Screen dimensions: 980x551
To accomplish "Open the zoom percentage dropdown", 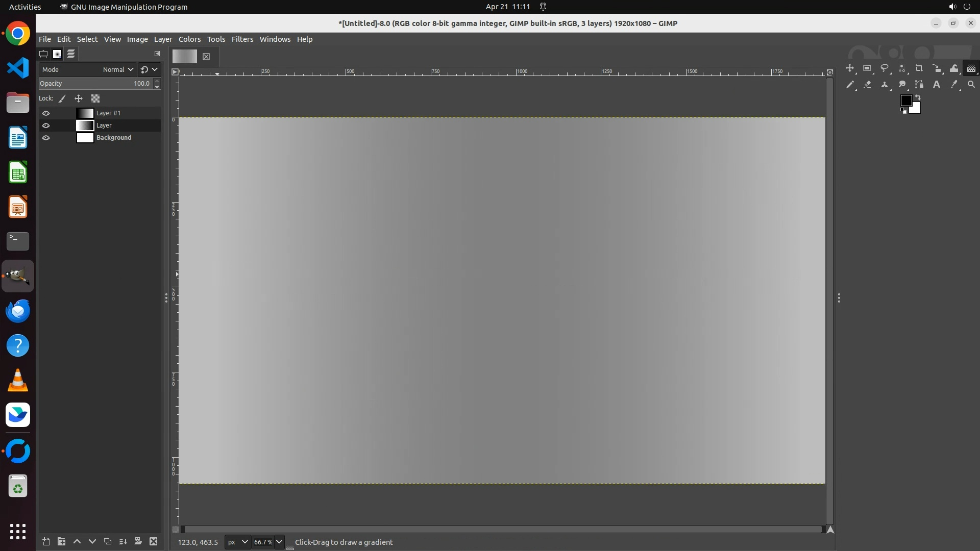I will click(279, 542).
